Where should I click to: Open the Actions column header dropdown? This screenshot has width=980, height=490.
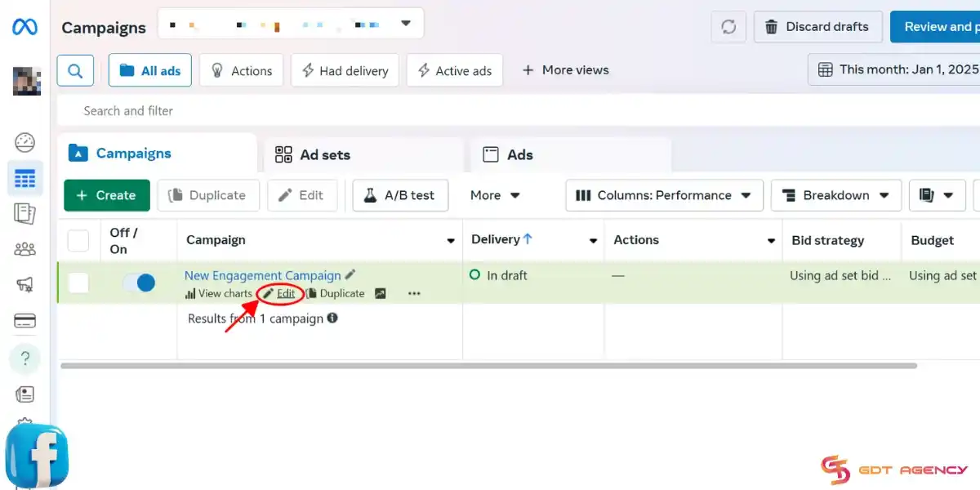[771, 241]
